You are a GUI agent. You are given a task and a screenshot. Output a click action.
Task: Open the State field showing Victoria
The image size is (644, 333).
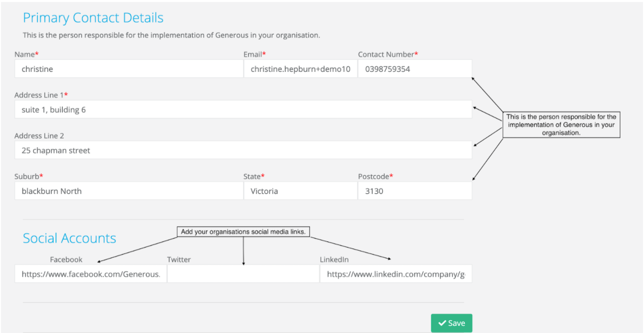coord(301,191)
